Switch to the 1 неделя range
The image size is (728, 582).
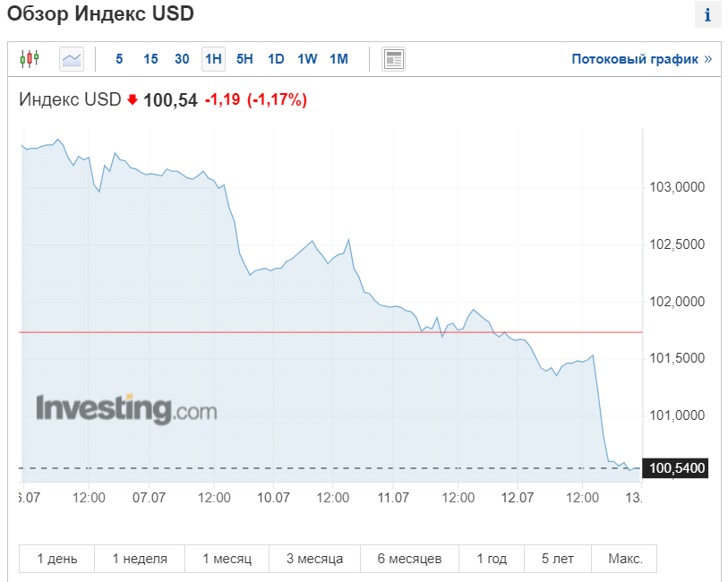(x=140, y=559)
